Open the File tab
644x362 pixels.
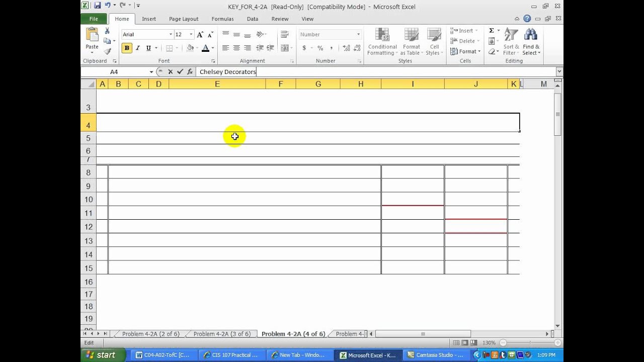point(94,19)
